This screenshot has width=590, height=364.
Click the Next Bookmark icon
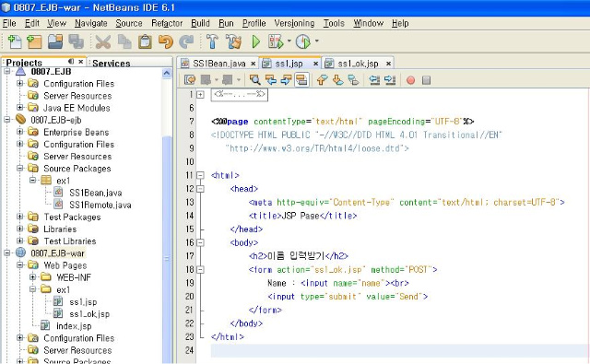pyautogui.click(x=337, y=80)
